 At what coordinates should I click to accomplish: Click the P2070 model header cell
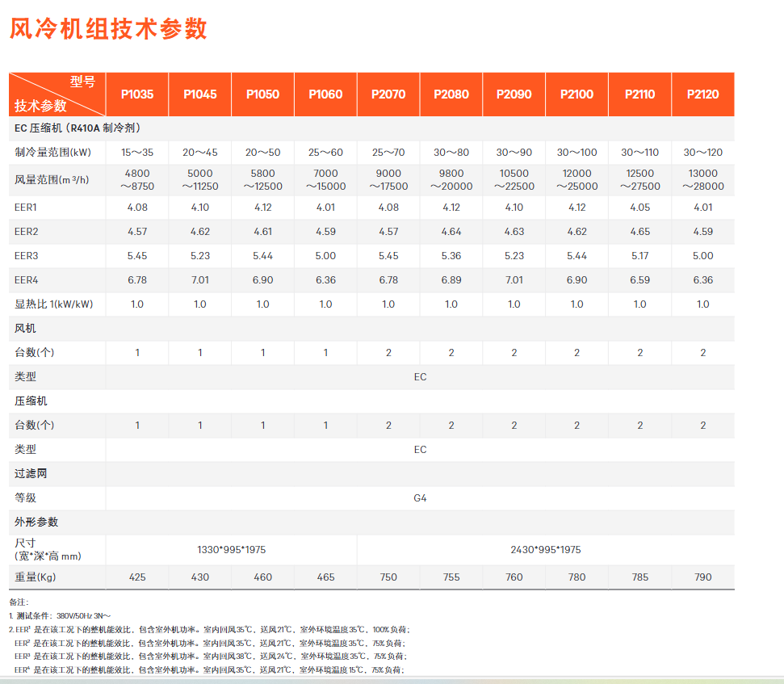click(x=388, y=94)
